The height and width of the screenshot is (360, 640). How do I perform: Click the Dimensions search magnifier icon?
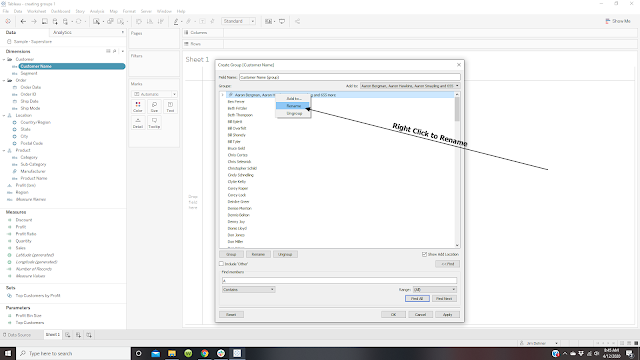115,51
